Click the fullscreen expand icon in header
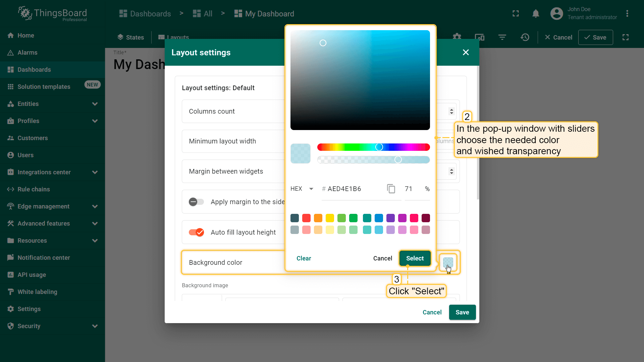 pos(516,14)
